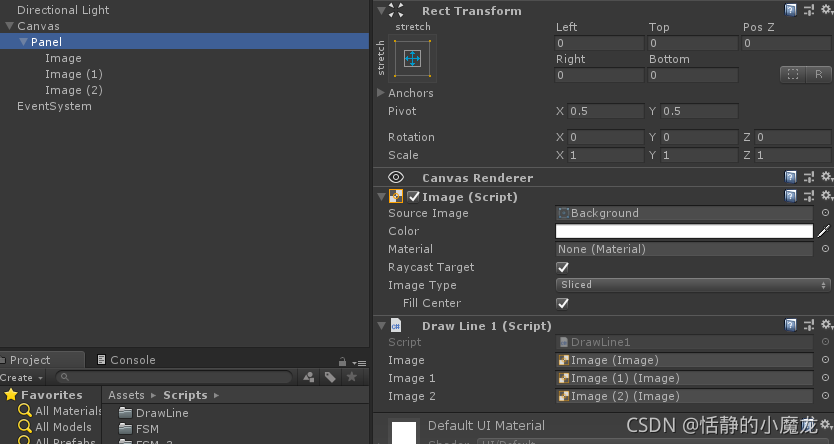834x444 pixels.
Task: Click the Canvas Renderer eye icon
Action: (396, 177)
